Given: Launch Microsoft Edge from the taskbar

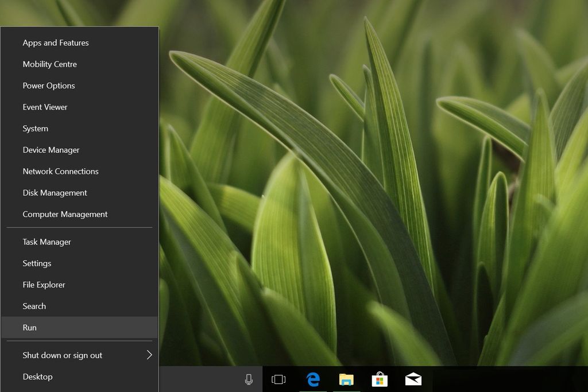Looking at the screenshot, I should tap(313, 379).
